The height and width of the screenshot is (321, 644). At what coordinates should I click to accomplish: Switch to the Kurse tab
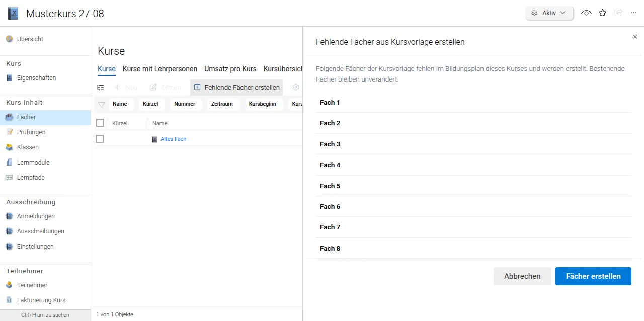coord(107,69)
